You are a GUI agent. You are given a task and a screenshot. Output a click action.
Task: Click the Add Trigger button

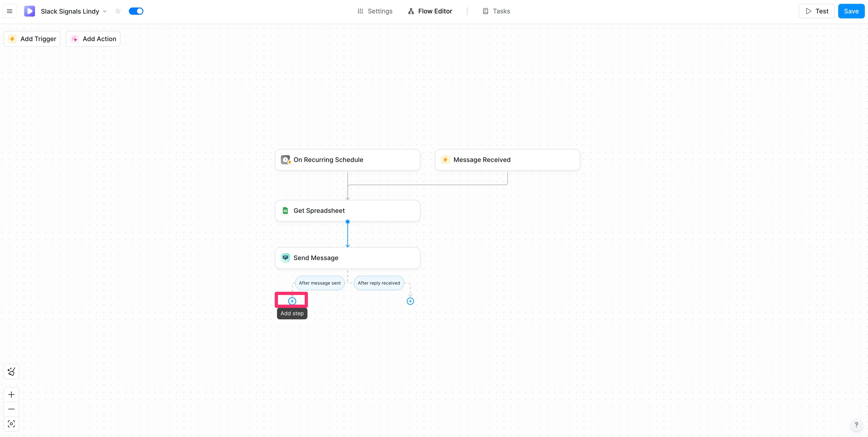[32, 39]
